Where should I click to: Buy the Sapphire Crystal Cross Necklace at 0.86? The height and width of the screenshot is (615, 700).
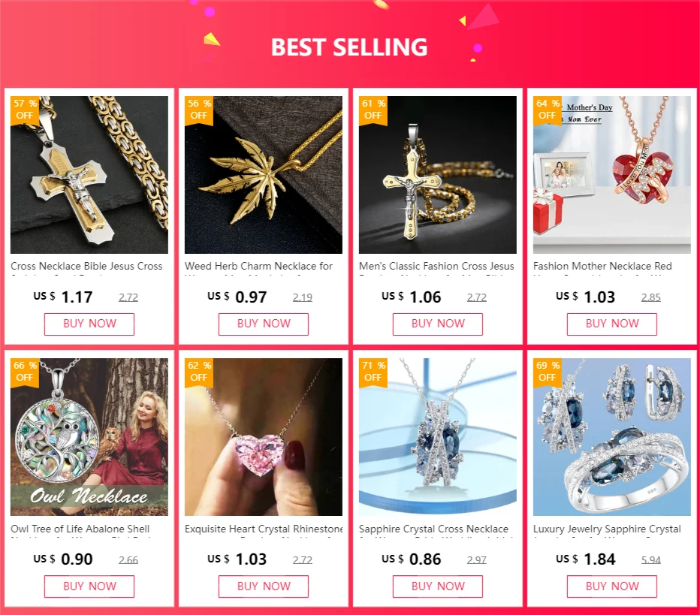coord(437,586)
